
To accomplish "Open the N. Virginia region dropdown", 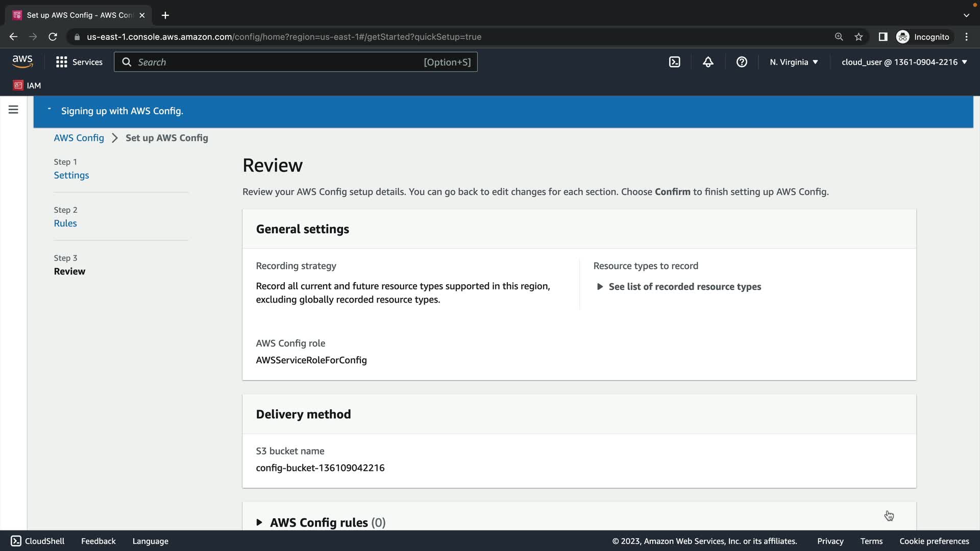I will tap(794, 62).
